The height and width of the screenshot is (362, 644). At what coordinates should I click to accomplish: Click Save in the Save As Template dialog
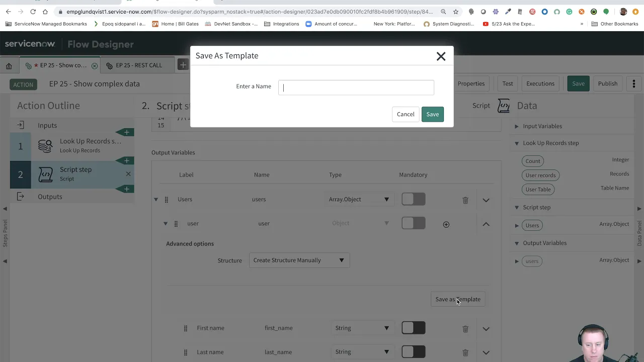tap(432, 114)
